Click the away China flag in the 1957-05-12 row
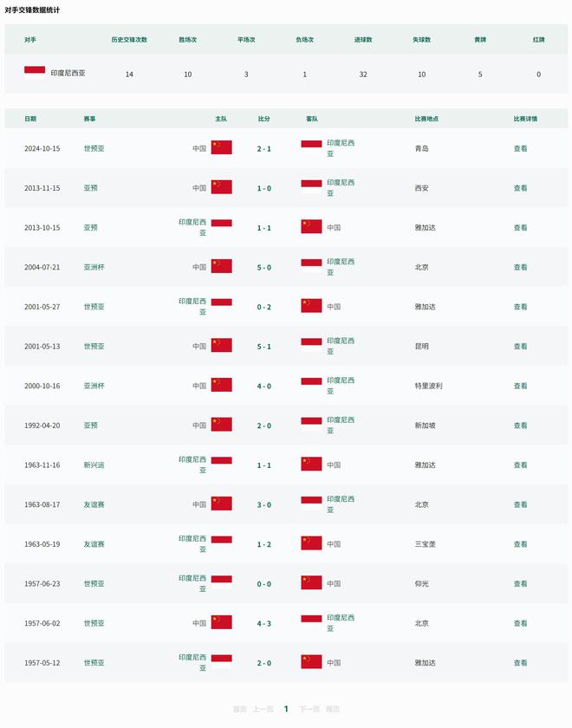This screenshot has width=572, height=728. coord(311,662)
